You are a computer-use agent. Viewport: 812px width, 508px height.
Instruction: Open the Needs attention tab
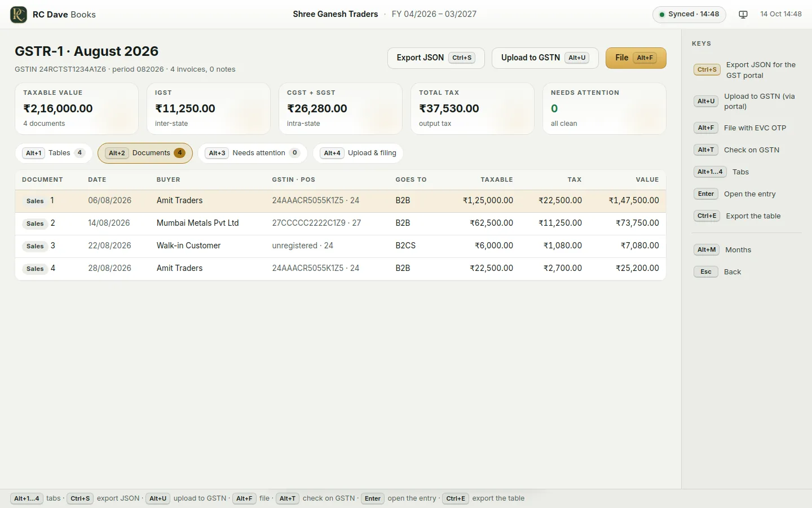(x=253, y=153)
